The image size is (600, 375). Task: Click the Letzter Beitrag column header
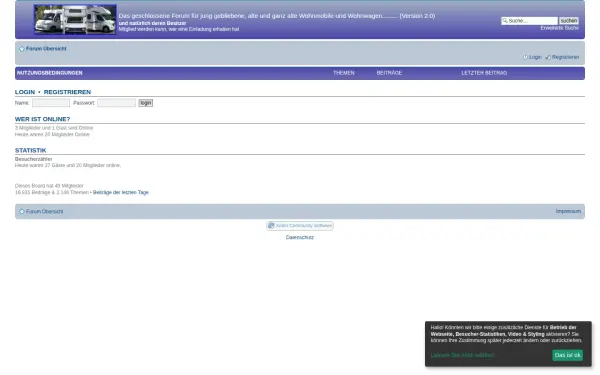point(484,73)
